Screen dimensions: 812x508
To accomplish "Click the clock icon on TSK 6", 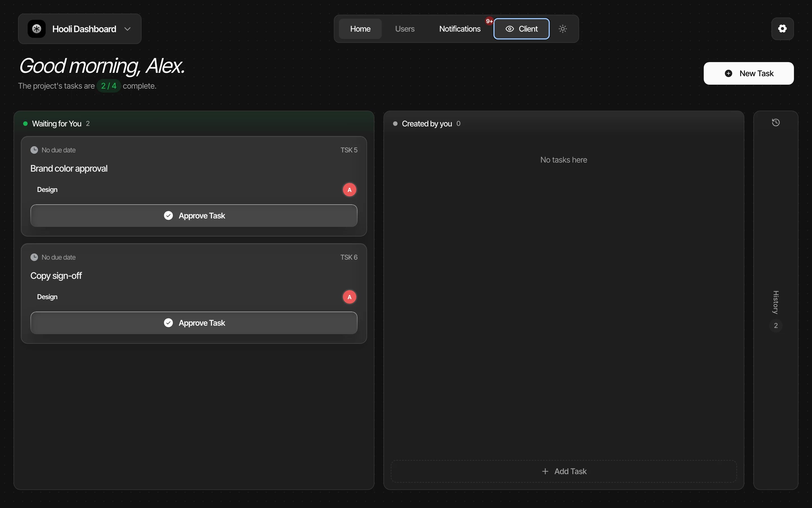I will tap(34, 257).
